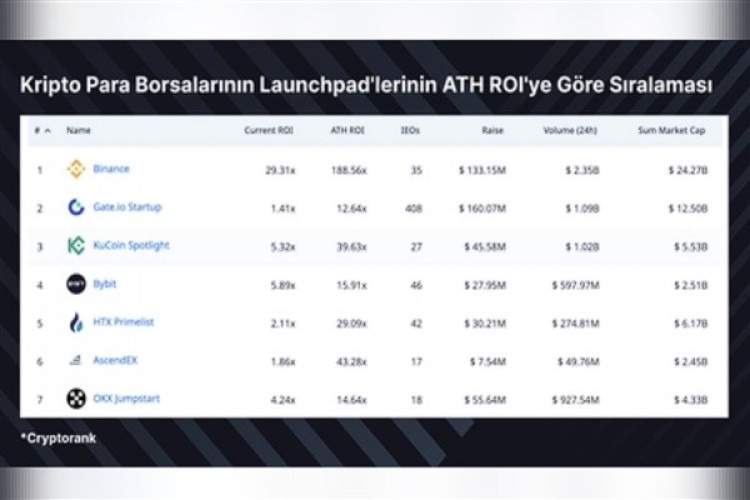The height and width of the screenshot is (500, 750).
Task: Open the AscendEX link
Action: pyautogui.click(x=115, y=360)
